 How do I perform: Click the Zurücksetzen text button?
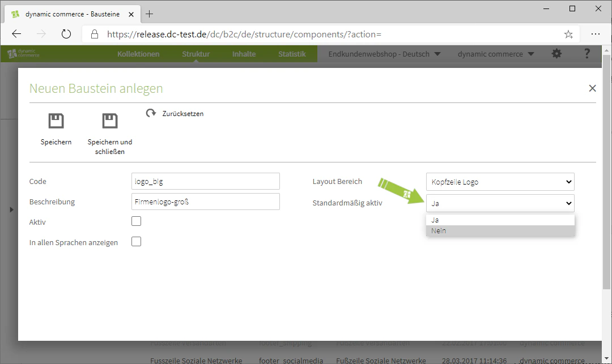[182, 114]
